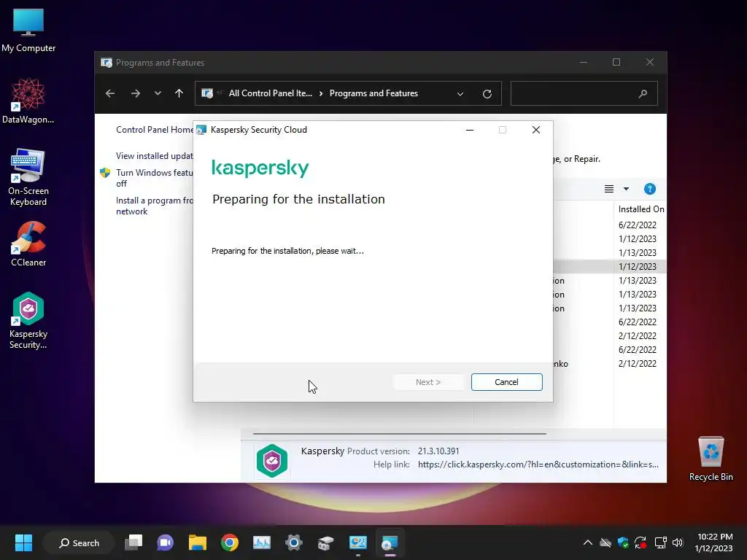
Task: Select Kaspersky Security desktop shortcut
Action: 28,321
